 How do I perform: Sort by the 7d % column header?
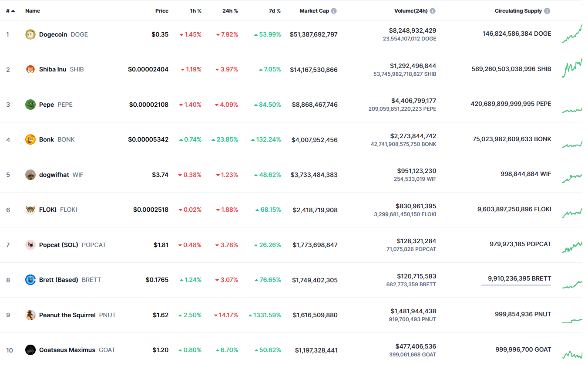pyautogui.click(x=275, y=11)
